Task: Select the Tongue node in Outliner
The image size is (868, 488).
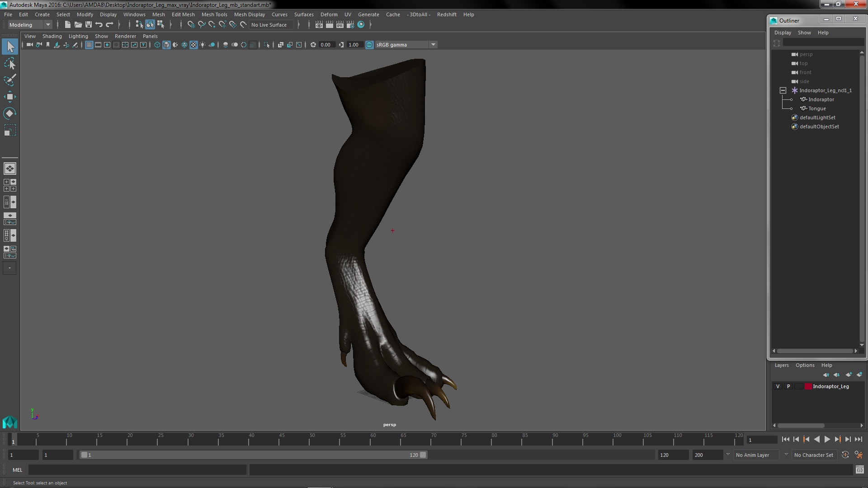Action: [x=816, y=108]
